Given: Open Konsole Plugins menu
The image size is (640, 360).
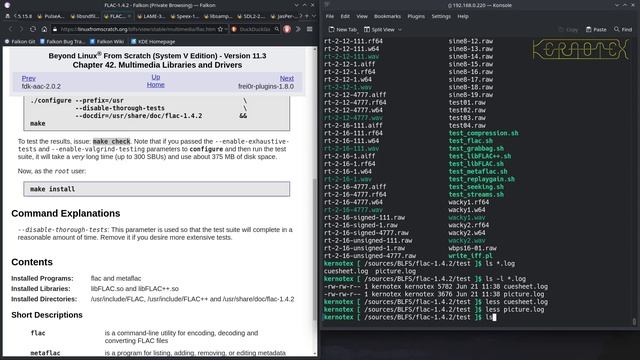Looking at the screenshot, I should tap(416, 16).
